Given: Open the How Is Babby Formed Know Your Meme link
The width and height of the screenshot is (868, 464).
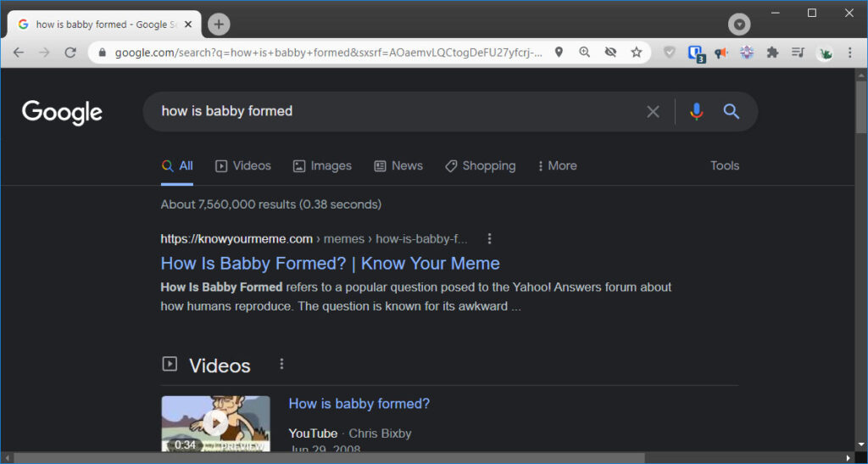Looking at the screenshot, I should (x=330, y=263).
